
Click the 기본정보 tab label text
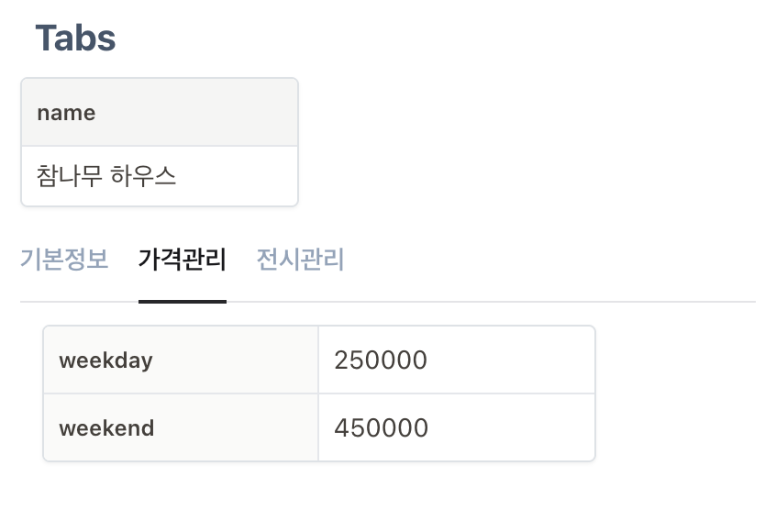(64, 260)
